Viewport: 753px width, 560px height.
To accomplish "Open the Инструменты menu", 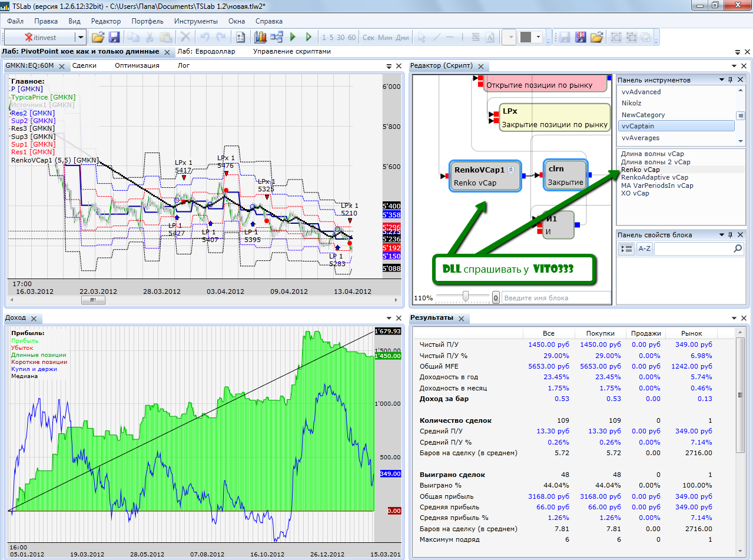I will (195, 21).
